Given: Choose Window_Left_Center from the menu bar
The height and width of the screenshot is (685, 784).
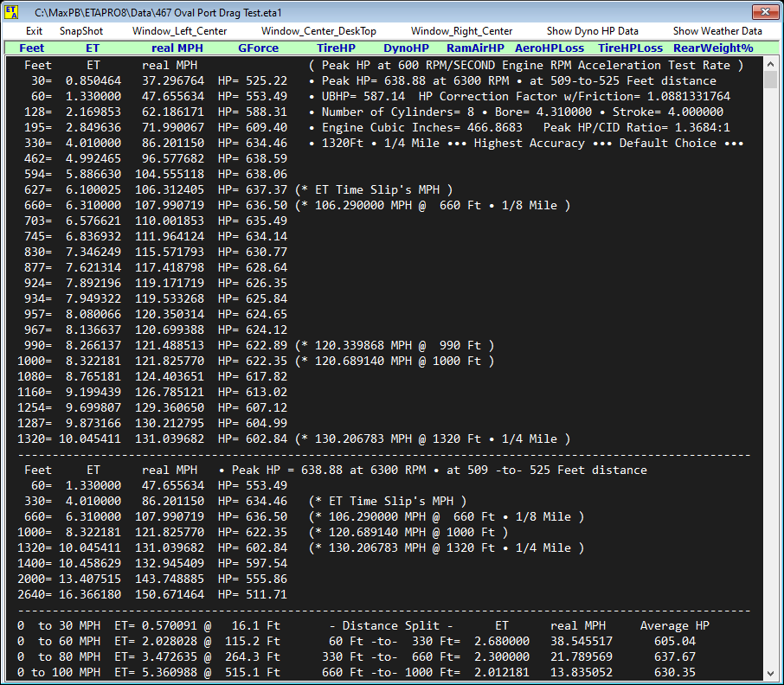Looking at the screenshot, I should click(x=179, y=31).
